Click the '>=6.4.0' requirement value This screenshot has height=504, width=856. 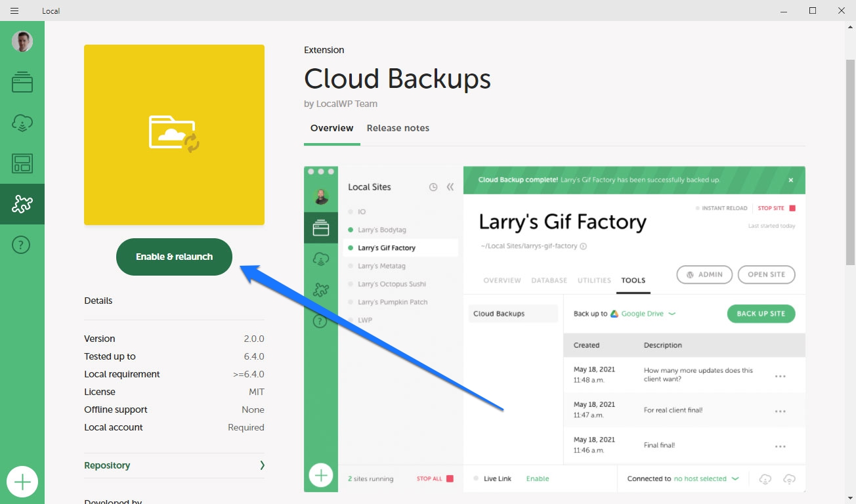pyautogui.click(x=248, y=374)
